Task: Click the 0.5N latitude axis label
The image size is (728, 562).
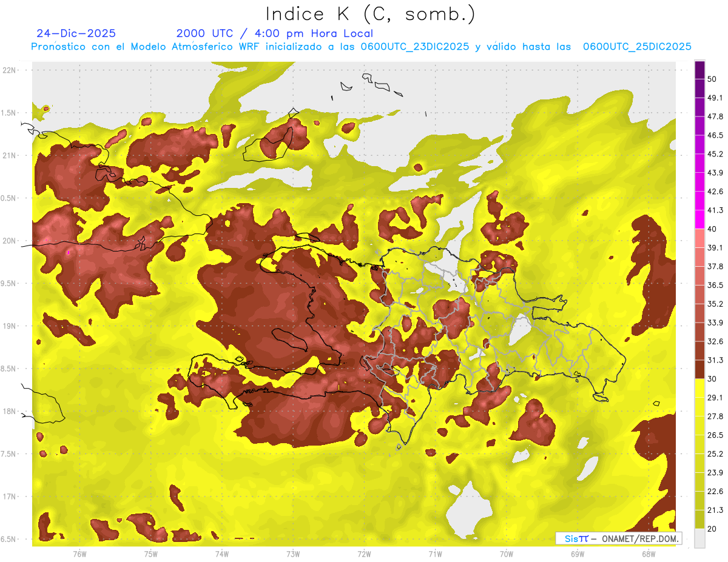Action: pos(9,198)
